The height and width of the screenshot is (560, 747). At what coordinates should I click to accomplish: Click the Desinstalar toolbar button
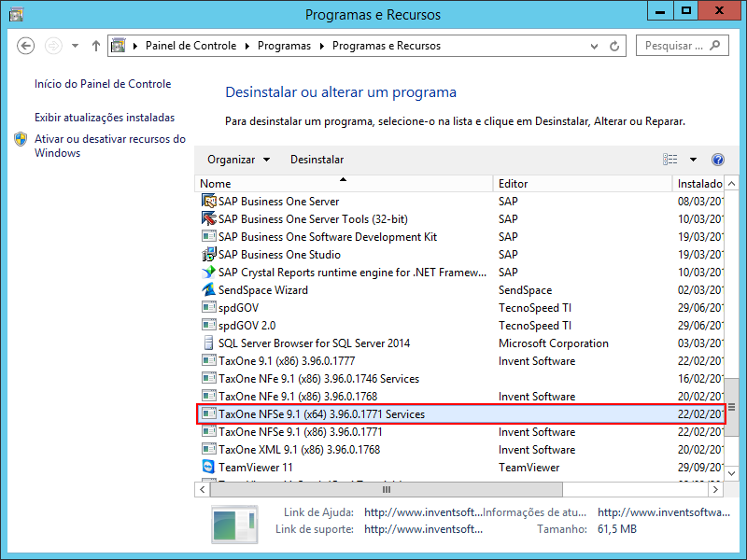(x=317, y=160)
